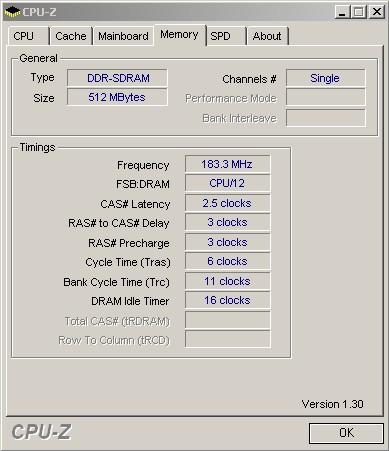Click the RAS# Precharge label

(x=129, y=243)
